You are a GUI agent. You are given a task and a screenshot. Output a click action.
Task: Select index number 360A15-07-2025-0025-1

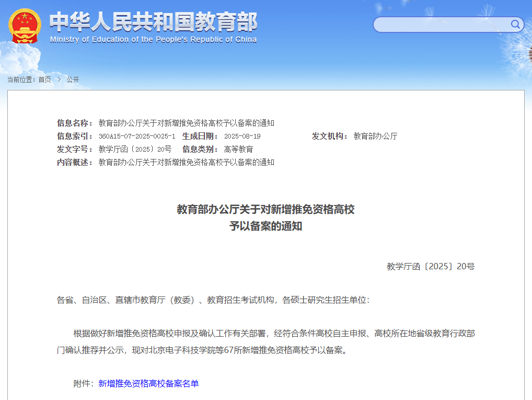[x=137, y=136]
